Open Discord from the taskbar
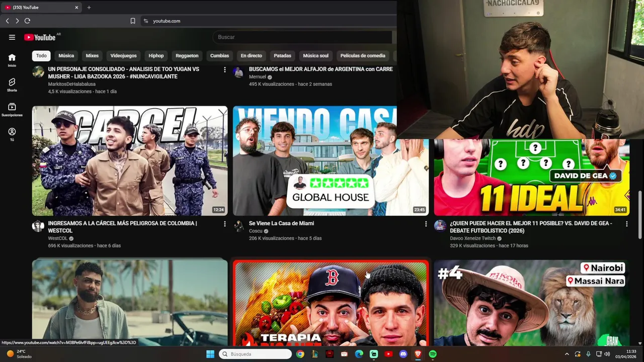 pos(403,354)
